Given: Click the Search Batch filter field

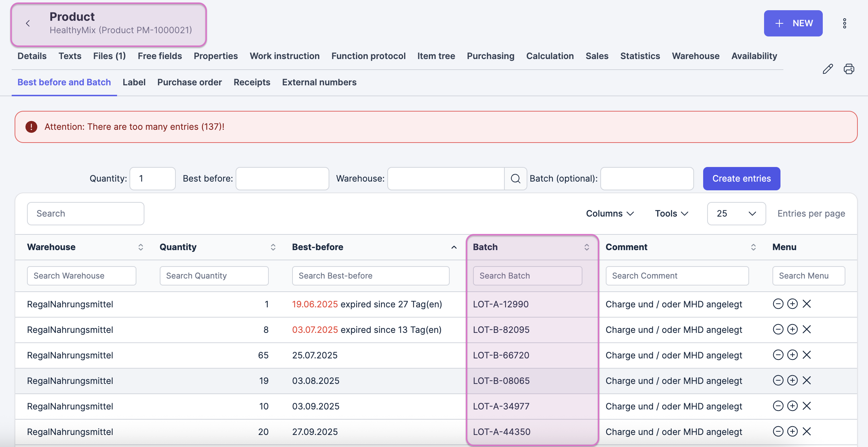Looking at the screenshot, I should [x=527, y=276].
